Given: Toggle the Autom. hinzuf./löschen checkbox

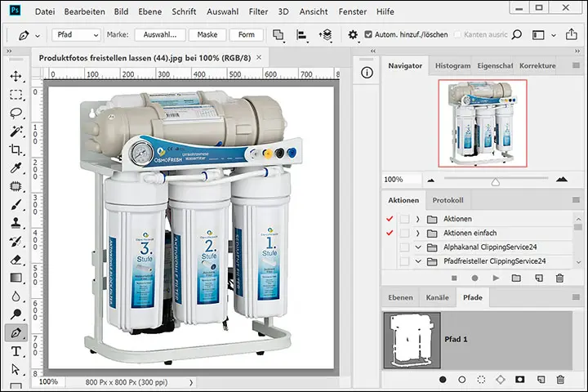Looking at the screenshot, I should [368, 35].
